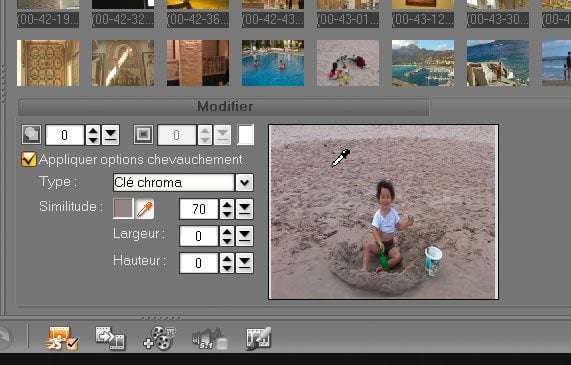Click the film reel add-track icon
The width and height of the screenshot is (571, 365).
click(x=160, y=338)
